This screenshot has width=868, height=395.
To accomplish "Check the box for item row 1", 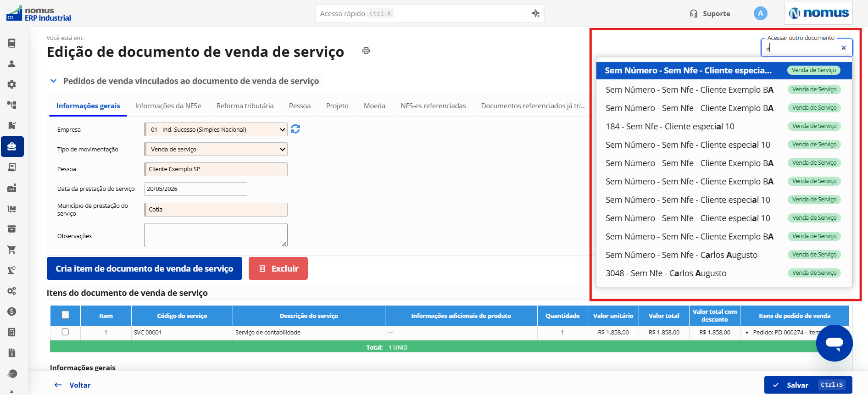I will [65, 332].
